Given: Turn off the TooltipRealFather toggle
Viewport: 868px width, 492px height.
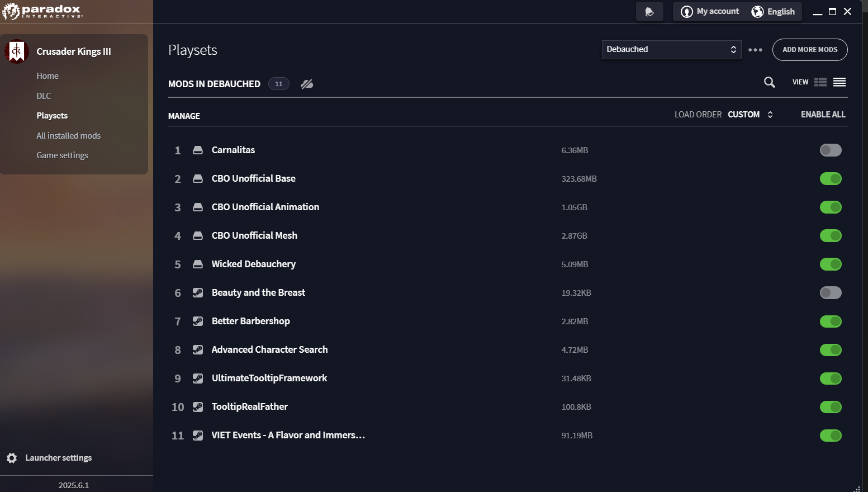Looking at the screenshot, I should pos(831,406).
